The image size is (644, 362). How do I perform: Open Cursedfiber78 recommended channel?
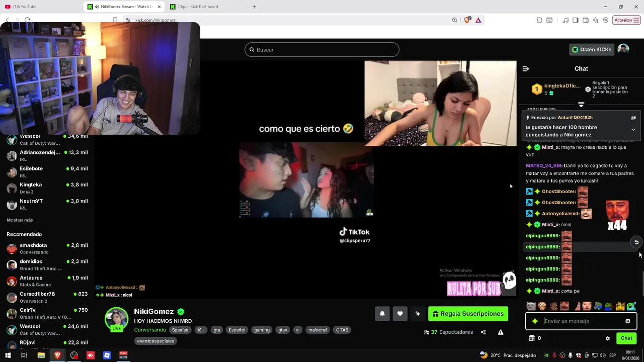click(47, 297)
